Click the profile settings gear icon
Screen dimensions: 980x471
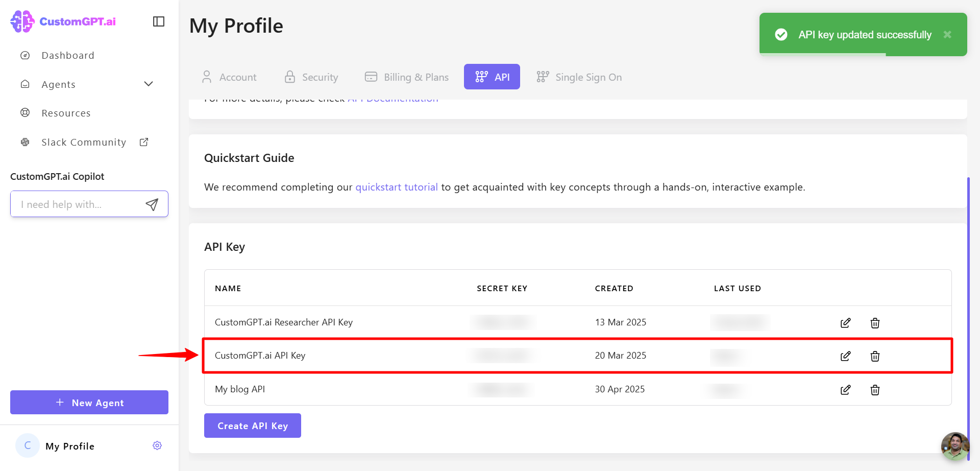pyautogui.click(x=157, y=445)
